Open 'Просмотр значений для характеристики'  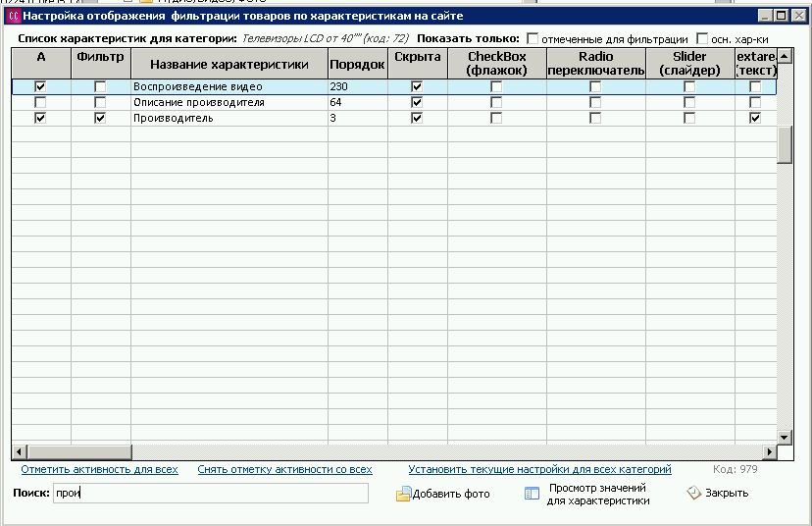pyautogui.click(x=598, y=495)
